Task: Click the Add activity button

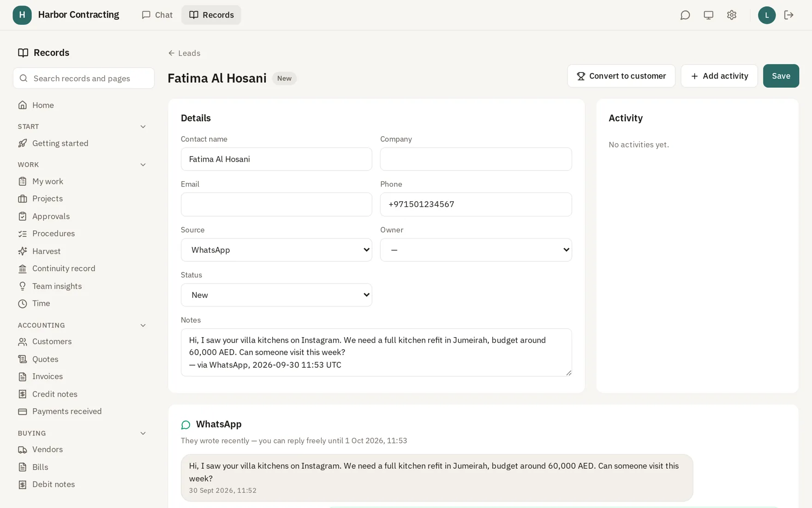Action: tap(719, 76)
